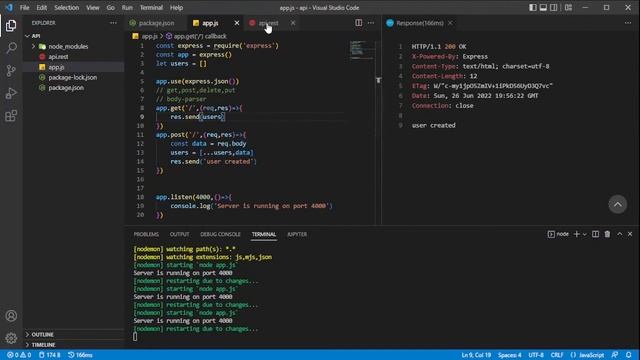Change indentation via Spaces: 4

click(509, 355)
